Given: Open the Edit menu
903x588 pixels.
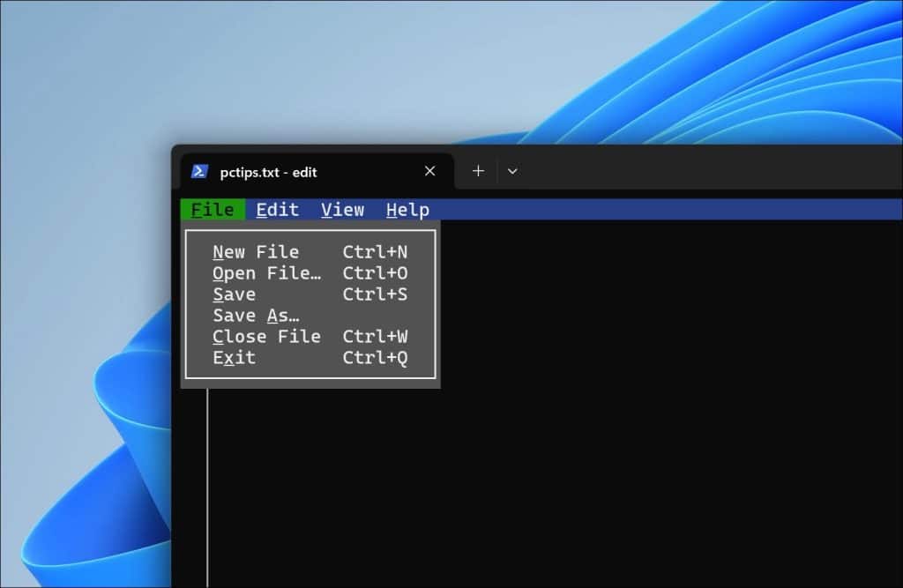Looking at the screenshot, I should pyautogui.click(x=278, y=210).
